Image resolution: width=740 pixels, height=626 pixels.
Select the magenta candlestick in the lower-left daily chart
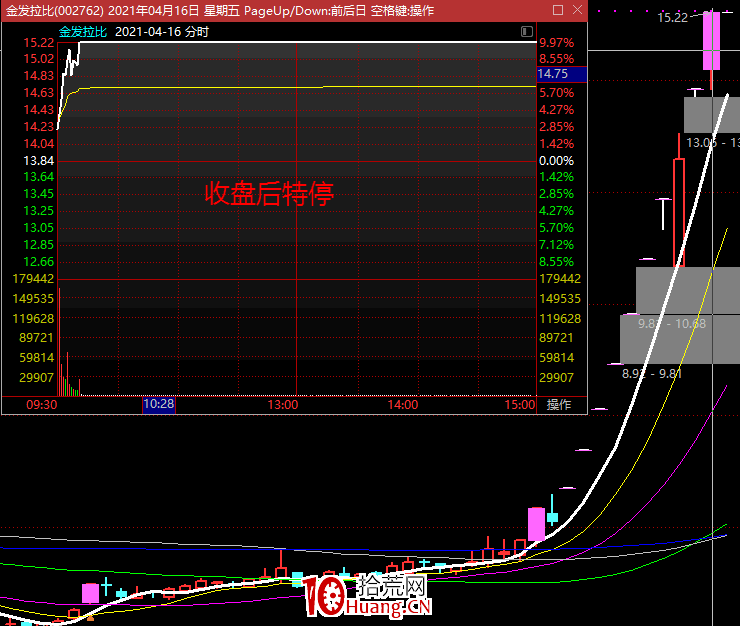90,593
